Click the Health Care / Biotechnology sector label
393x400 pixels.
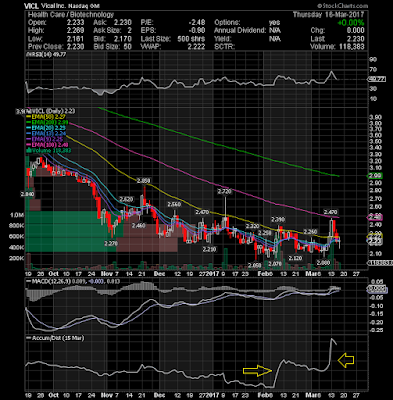71,14
